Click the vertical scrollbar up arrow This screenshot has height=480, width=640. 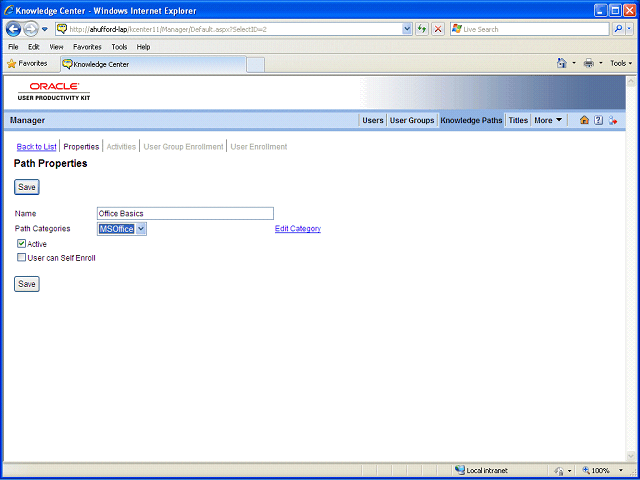(x=631, y=81)
